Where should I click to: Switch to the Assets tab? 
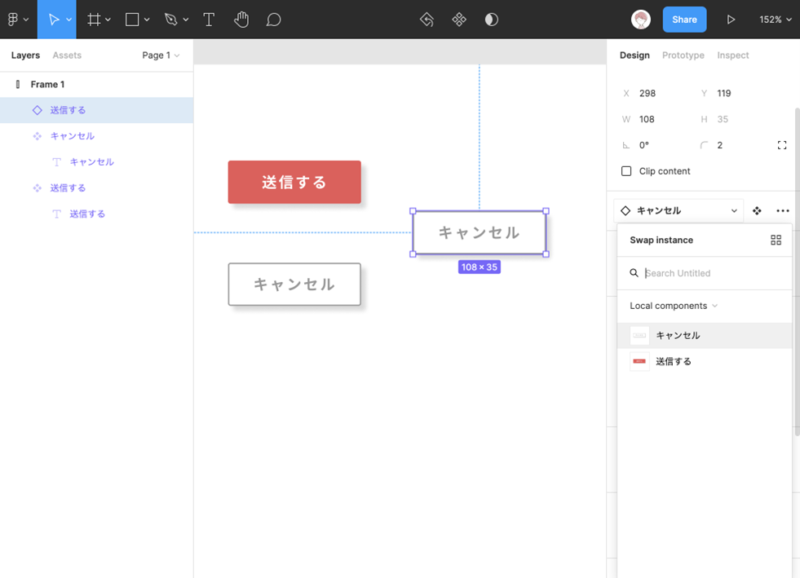point(67,55)
